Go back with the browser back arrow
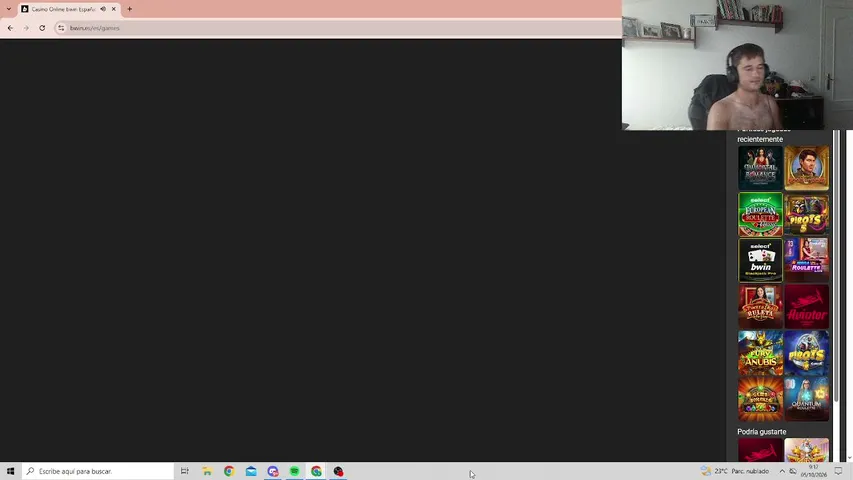The height and width of the screenshot is (480, 853). tap(10, 28)
